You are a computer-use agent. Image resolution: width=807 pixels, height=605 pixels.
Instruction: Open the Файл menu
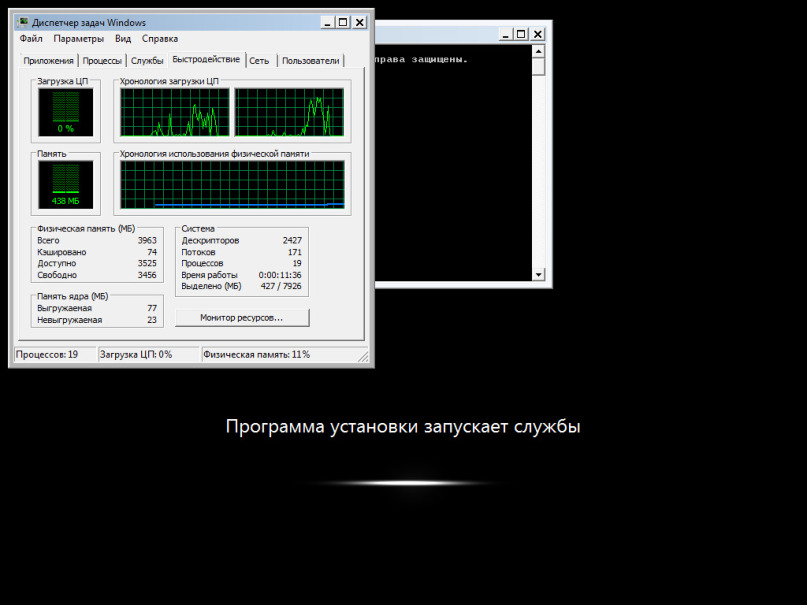(x=30, y=39)
